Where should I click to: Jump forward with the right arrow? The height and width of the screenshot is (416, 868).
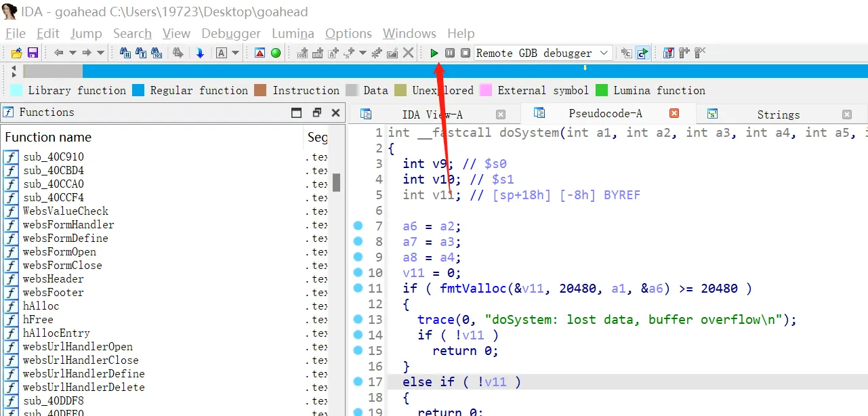click(87, 53)
